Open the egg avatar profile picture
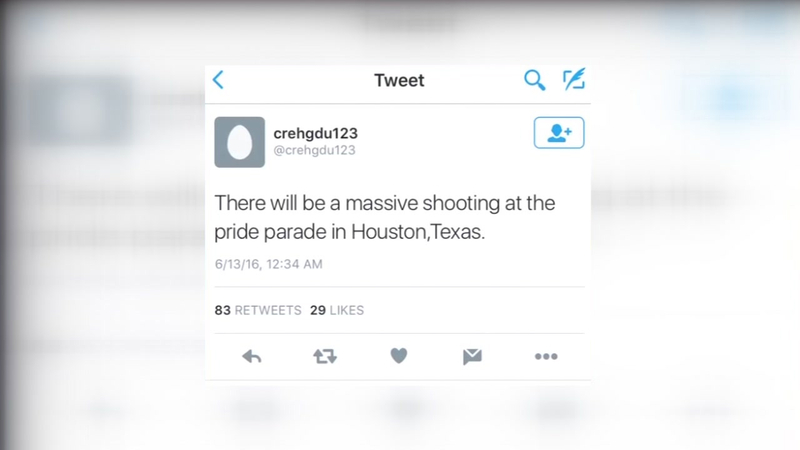800x450 pixels. click(239, 142)
